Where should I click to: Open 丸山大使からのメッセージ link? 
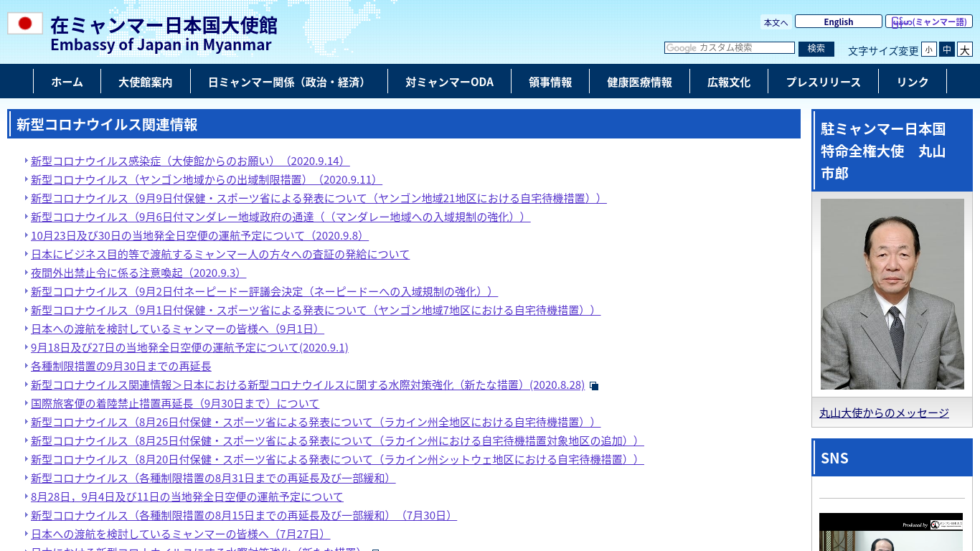[x=884, y=413]
